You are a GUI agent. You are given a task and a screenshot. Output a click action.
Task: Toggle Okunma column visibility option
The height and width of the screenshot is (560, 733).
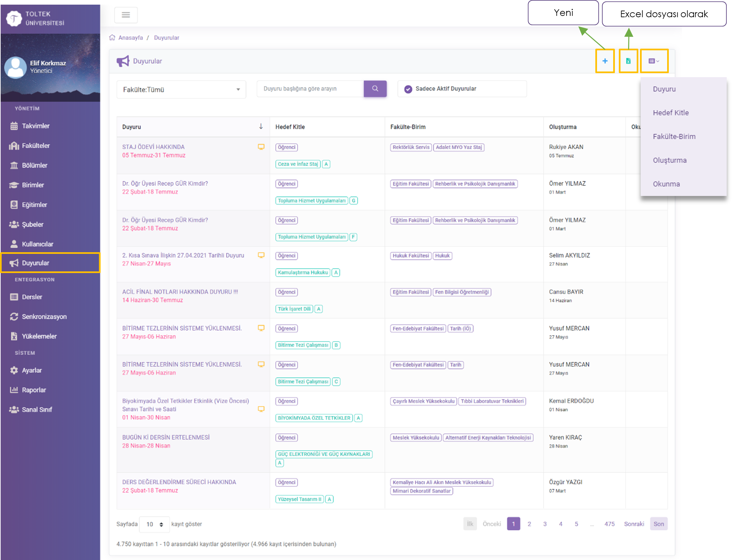[x=666, y=184]
